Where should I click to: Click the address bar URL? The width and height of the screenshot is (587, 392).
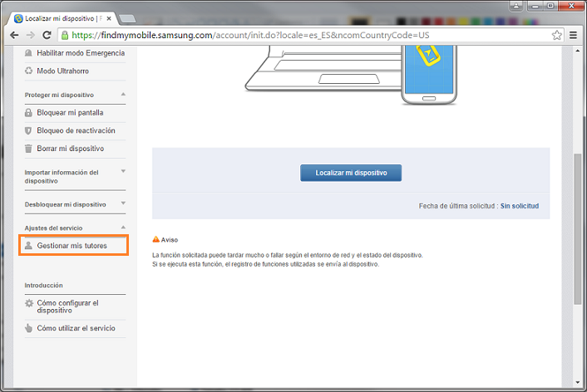[x=250, y=35]
